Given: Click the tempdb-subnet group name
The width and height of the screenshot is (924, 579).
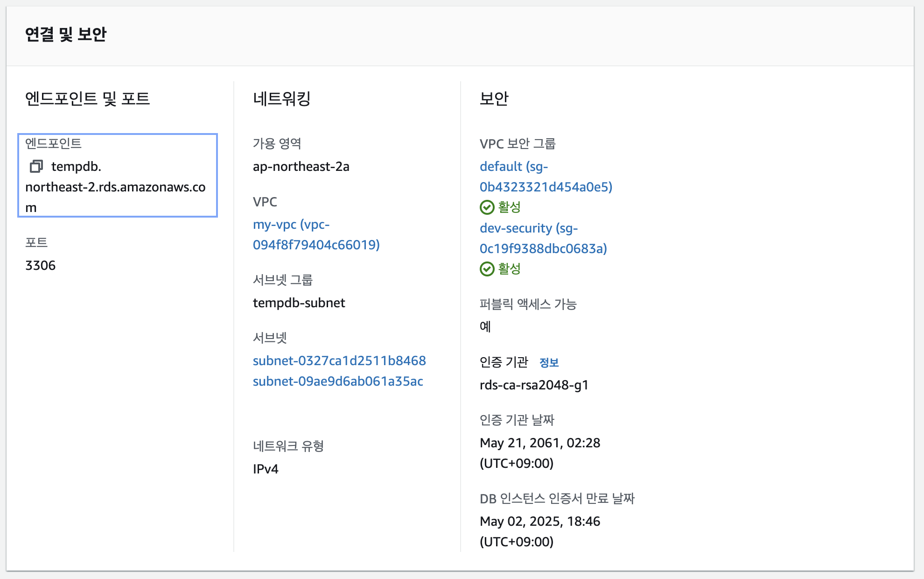Looking at the screenshot, I should coord(299,303).
